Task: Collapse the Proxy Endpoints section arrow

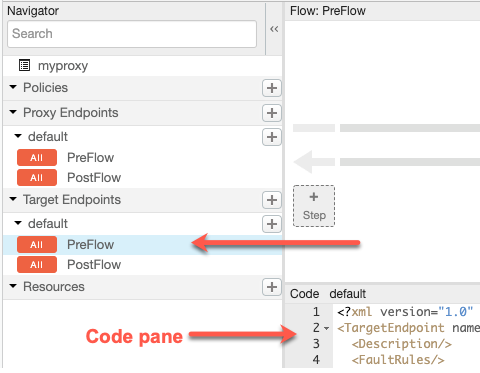Action: 13,112
